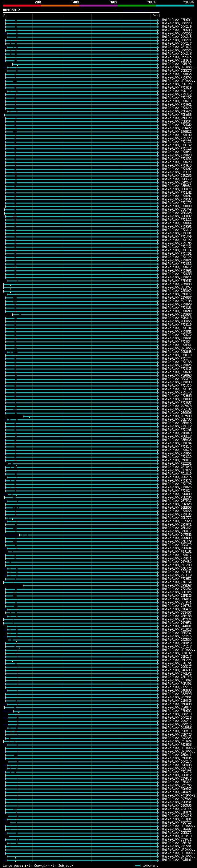The image size is (197, 868).
Task: Select label UniRef100_A8WEL7
Action: point(177,436)
